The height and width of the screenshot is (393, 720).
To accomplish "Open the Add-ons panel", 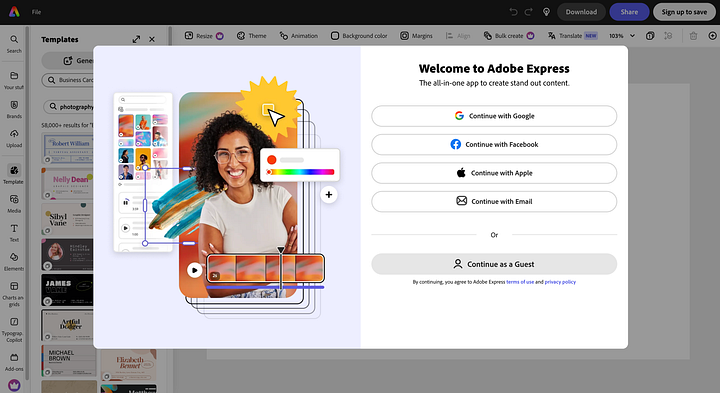I will tap(14, 362).
